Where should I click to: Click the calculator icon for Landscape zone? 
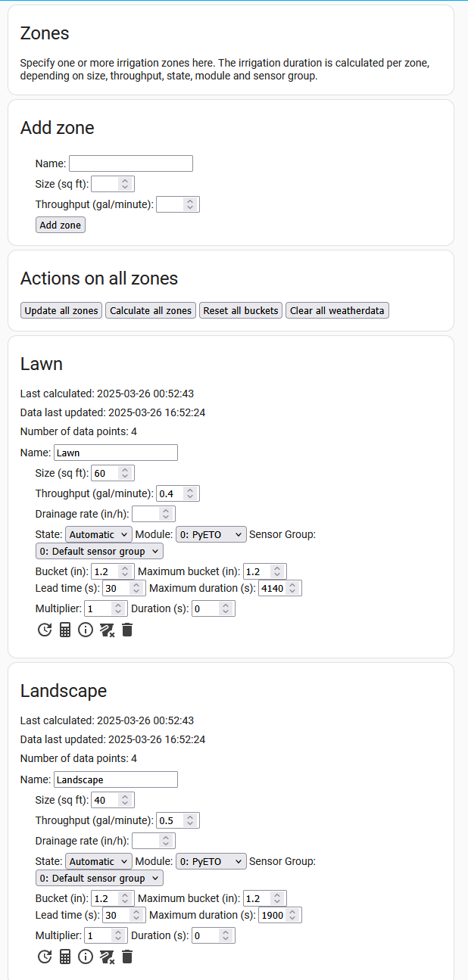[x=65, y=957]
